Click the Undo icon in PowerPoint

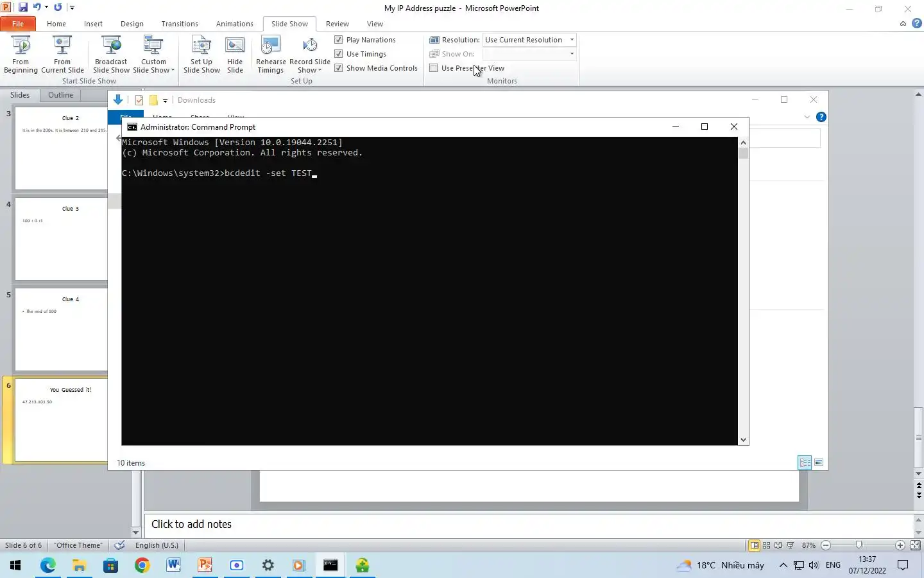(x=37, y=8)
